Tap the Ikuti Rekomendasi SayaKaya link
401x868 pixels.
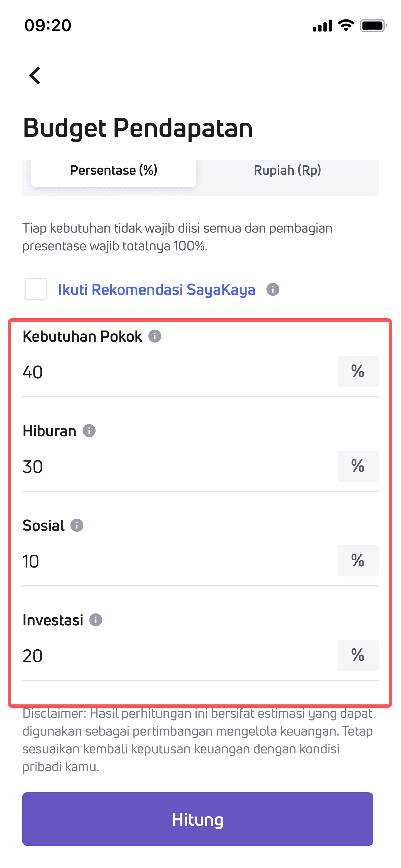pos(156,289)
